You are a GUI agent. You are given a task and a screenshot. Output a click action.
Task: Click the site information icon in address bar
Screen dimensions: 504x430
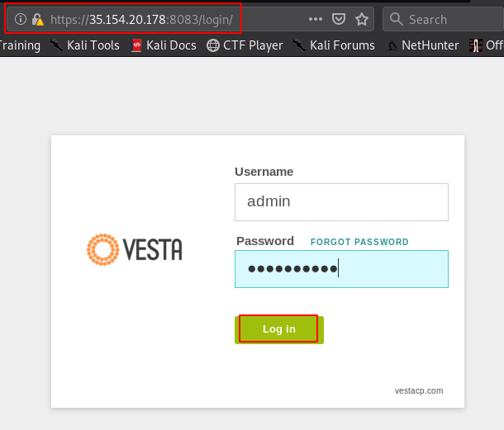click(21, 19)
